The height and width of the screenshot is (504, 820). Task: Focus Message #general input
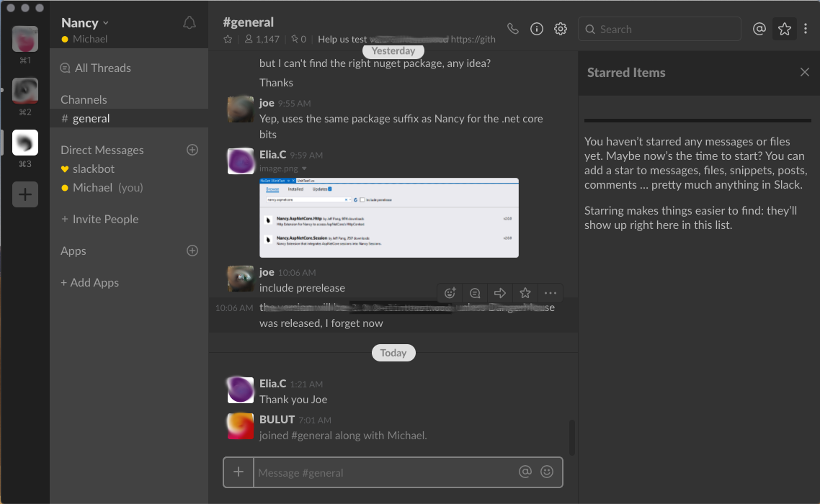point(385,472)
